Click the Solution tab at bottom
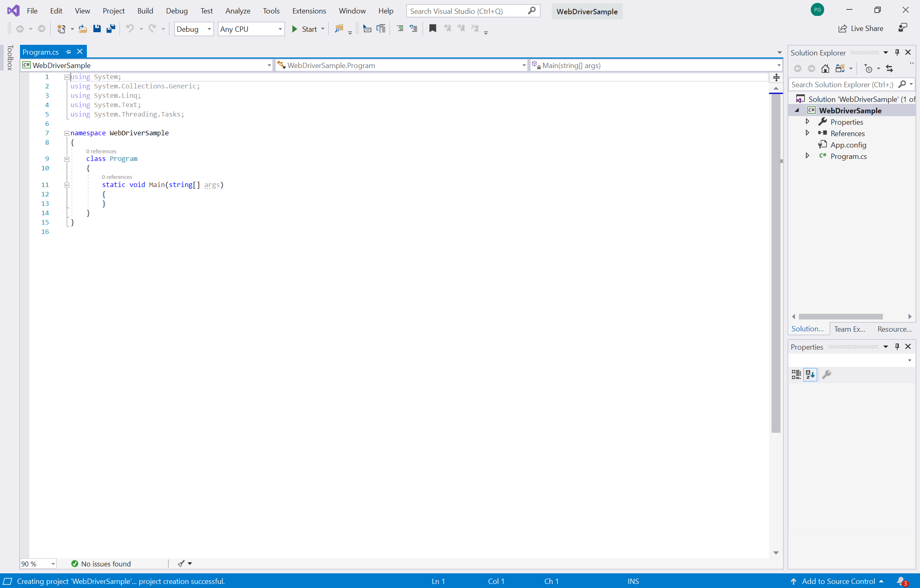This screenshot has height=588, width=920. click(807, 329)
